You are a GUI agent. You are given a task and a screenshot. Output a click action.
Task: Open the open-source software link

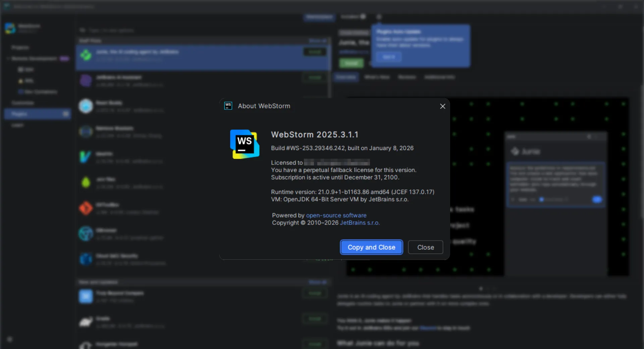336,215
